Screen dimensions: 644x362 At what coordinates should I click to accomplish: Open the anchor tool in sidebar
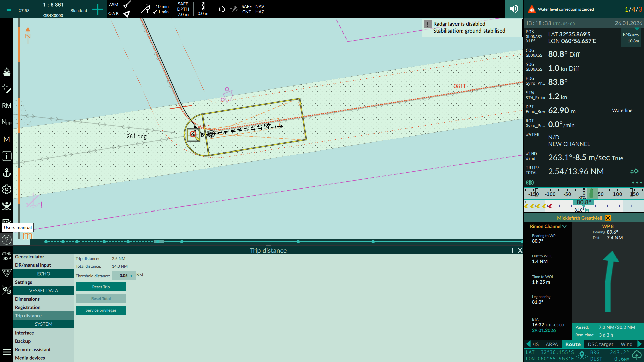pos(7,173)
